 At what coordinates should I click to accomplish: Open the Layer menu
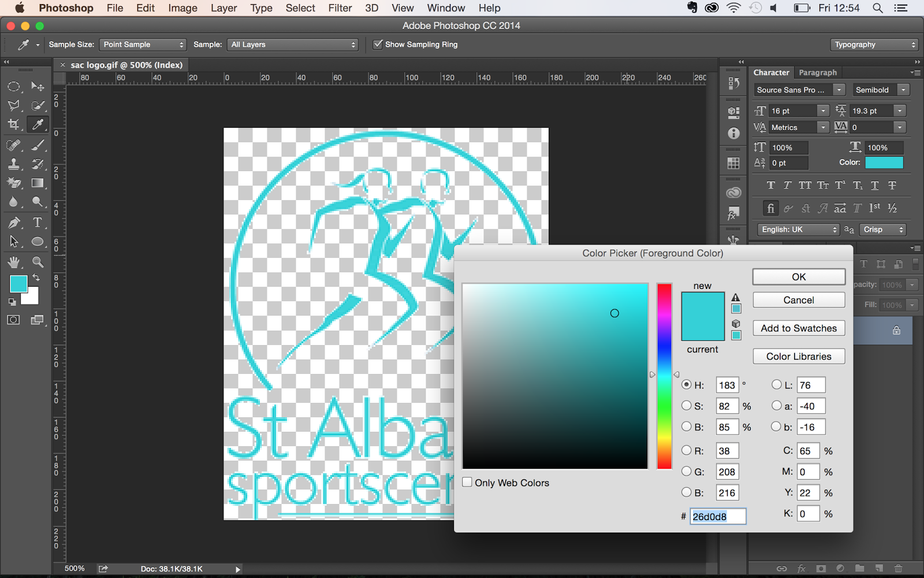coord(223,8)
